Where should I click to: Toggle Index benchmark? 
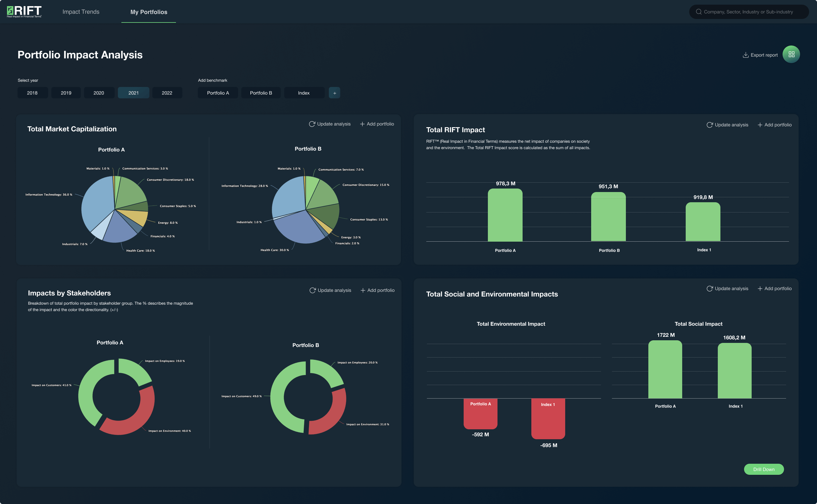pyautogui.click(x=304, y=93)
